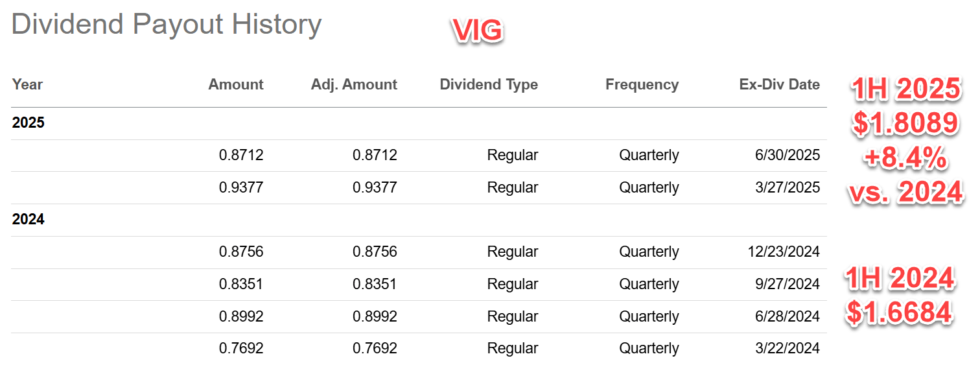Click the Amount column header
Screen dimensions: 980x365
pos(236,84)
